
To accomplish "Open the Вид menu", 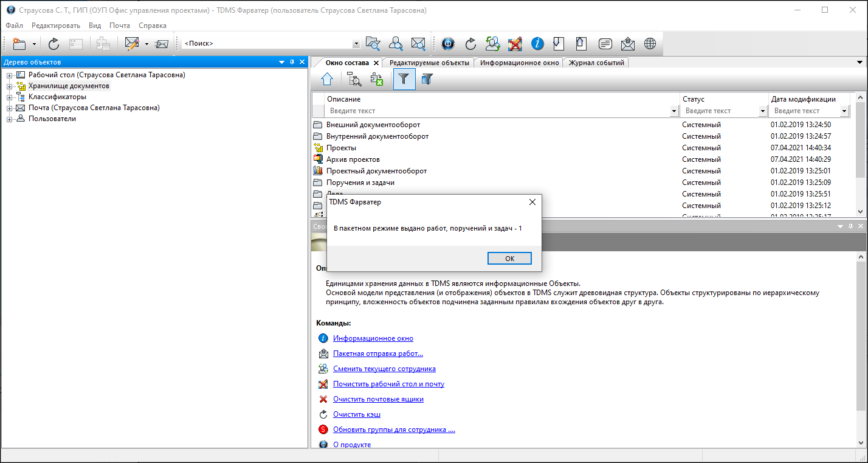I will [x=95, y=26].
